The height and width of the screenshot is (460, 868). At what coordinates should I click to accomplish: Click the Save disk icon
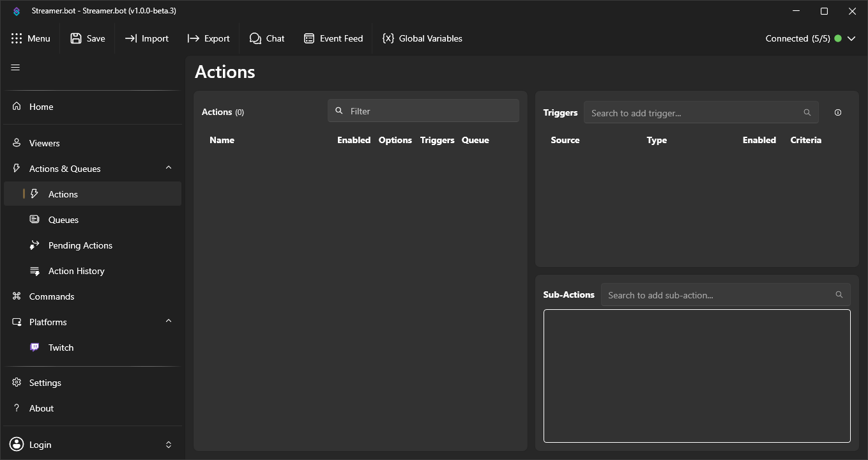coord(76,38)
